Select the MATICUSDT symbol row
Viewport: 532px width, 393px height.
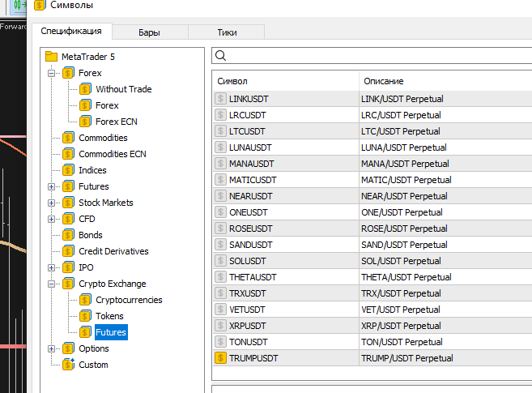[x=372, y=180]
